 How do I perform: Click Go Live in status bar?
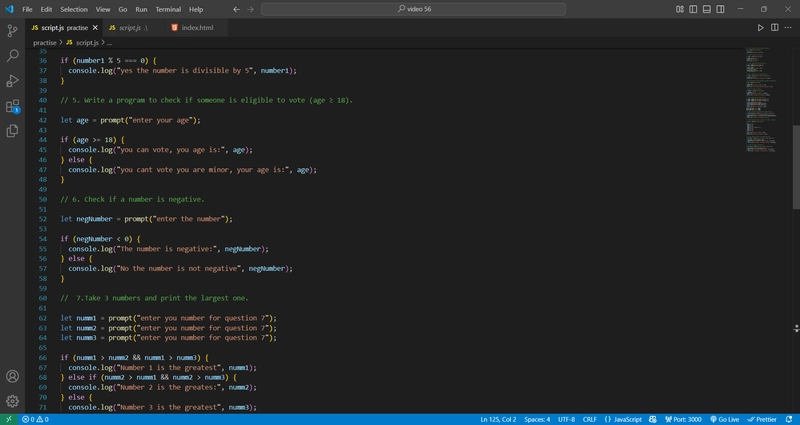tap(724, 419)
